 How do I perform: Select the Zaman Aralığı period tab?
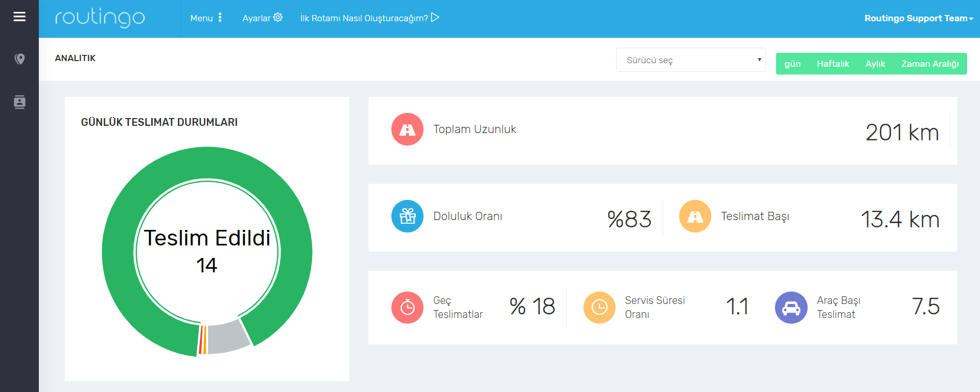pos(930,64)
